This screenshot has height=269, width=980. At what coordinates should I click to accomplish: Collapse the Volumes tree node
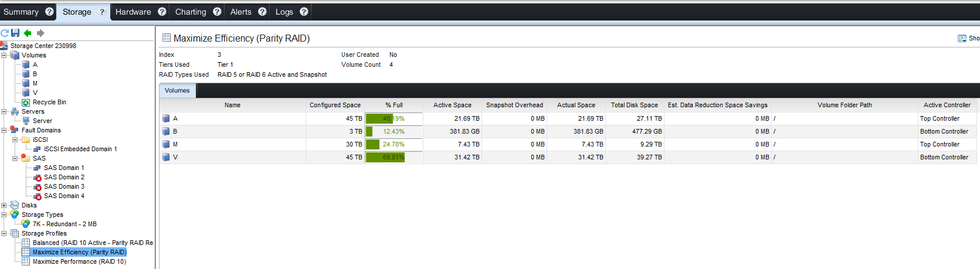pos(4,55)
